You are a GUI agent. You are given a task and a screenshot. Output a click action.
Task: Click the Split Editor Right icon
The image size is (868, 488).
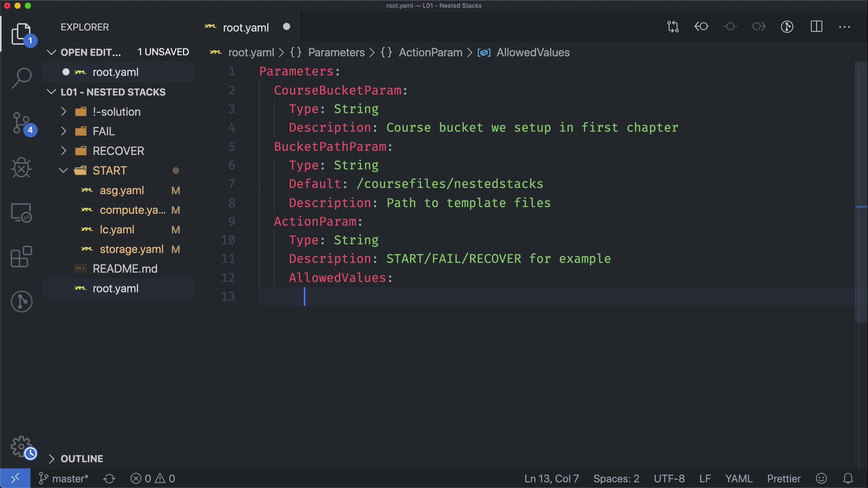point(816,27)
